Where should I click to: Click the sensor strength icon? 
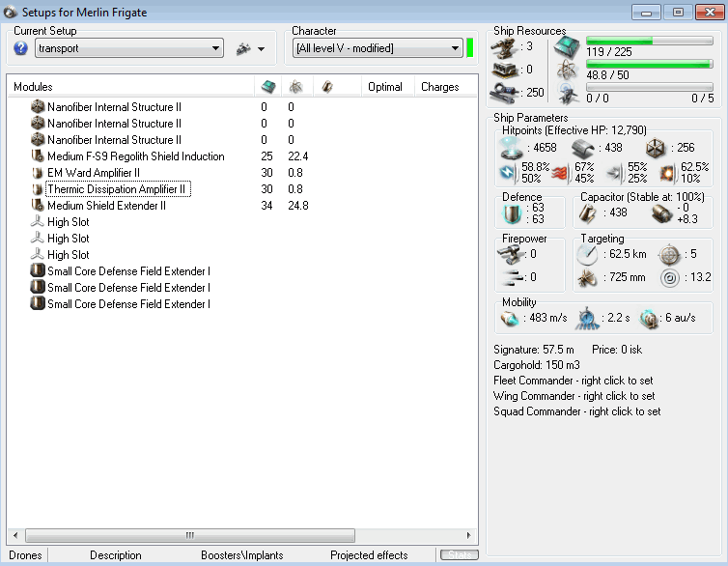coord(669,277)
